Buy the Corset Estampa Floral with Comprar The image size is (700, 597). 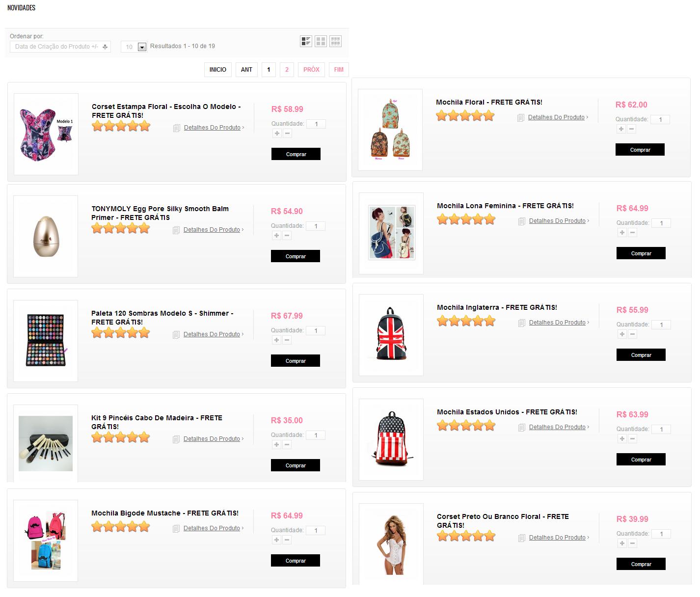pos(296,154)
